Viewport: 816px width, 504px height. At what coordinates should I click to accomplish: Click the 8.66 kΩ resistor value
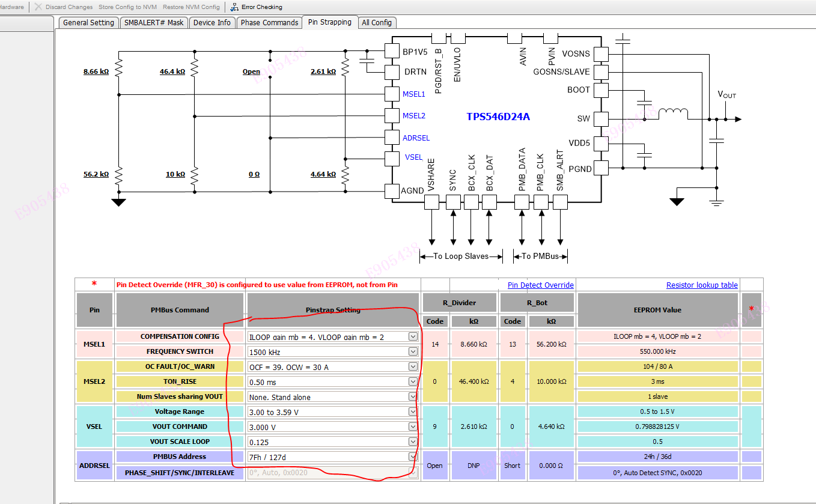(x=96, y=71)
